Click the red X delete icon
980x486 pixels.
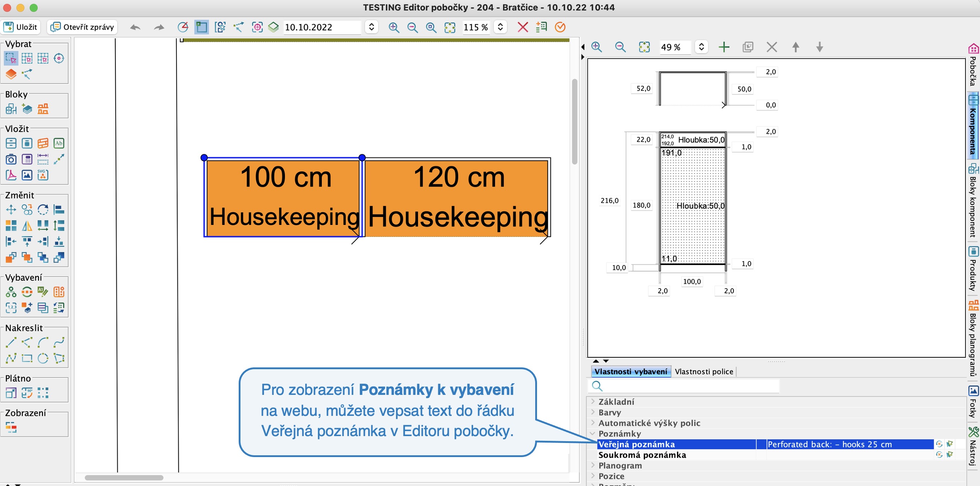coord(522,27)
